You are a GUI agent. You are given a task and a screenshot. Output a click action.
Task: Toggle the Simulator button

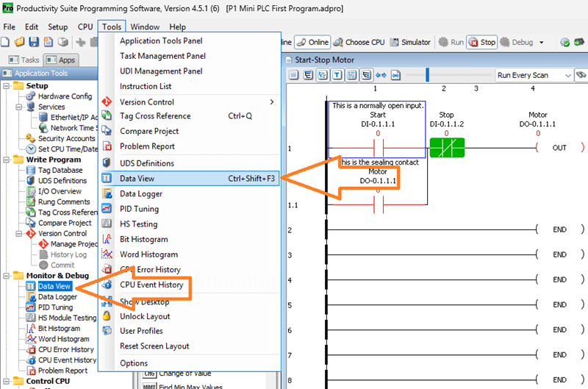coord(410,43)
